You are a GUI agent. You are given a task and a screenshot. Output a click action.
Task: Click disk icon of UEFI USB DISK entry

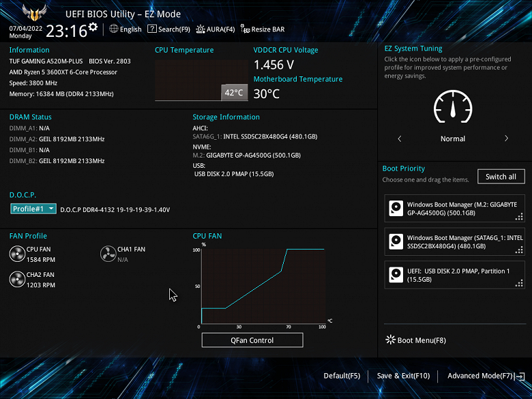[396, 275]
